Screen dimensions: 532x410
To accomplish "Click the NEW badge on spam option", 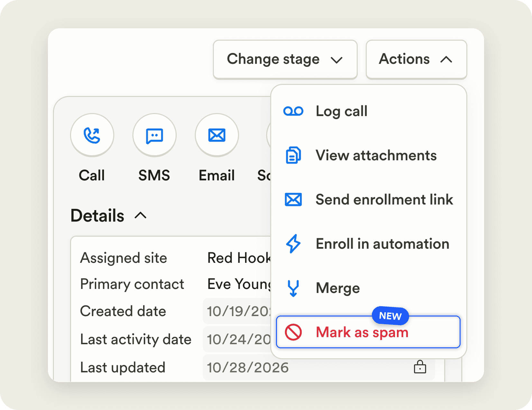I will coord(390,316).
